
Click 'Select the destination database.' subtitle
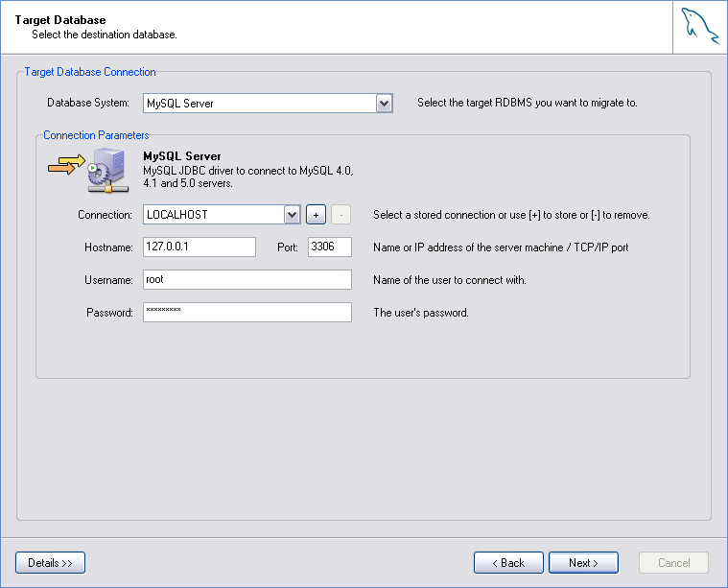coord(105,35)
